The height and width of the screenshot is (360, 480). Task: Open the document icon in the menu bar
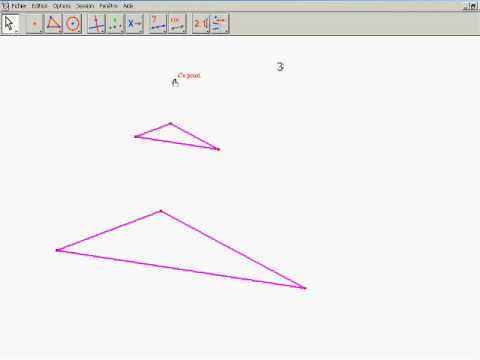point(5,5)
